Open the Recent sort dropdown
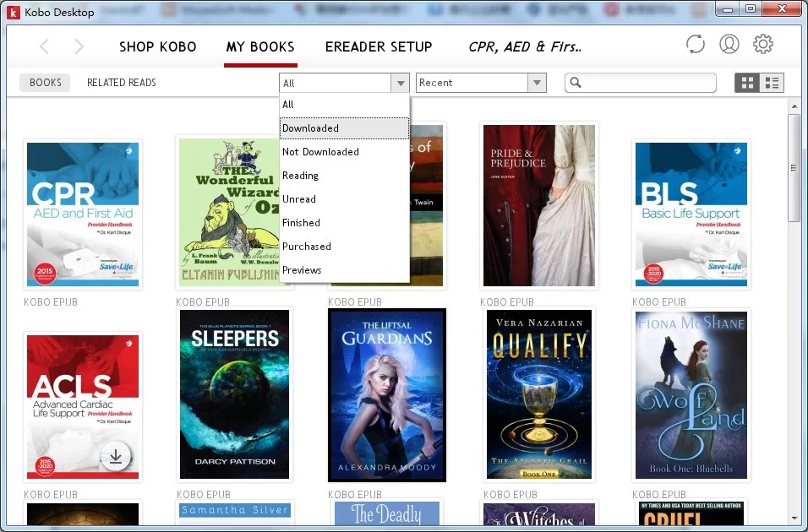Image resolution: width=808 pixels, height=532 pixels. pos(536,82)
